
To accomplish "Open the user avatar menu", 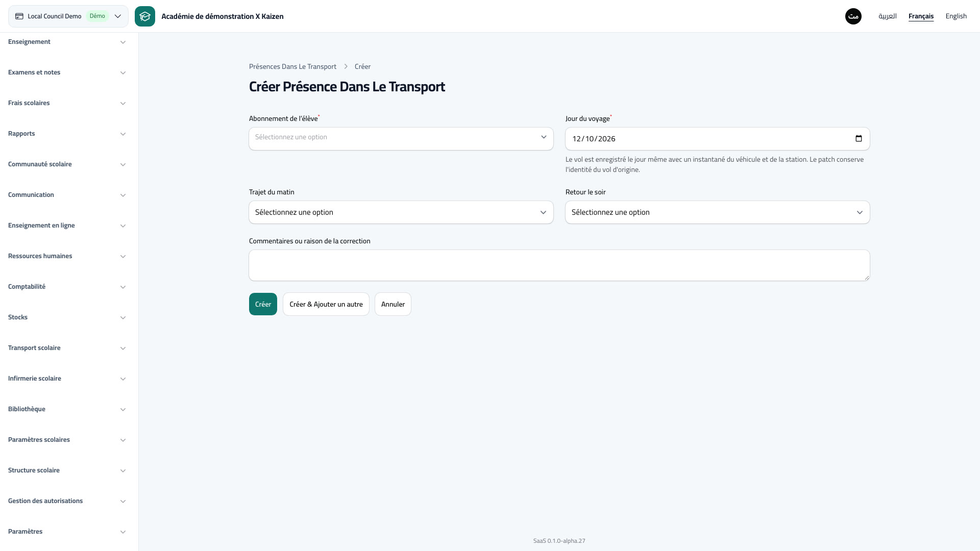I will pyautogui.click(x=853, y=16).
